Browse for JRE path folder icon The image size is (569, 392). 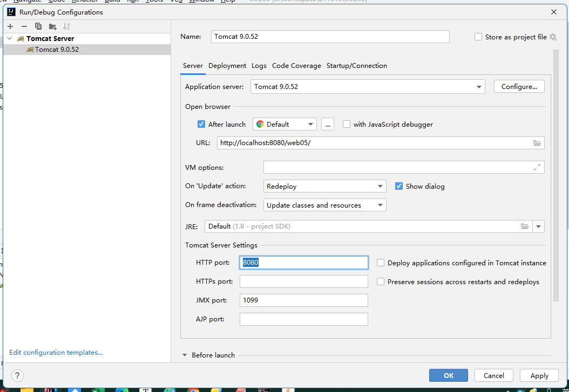(x=525, y=226)
